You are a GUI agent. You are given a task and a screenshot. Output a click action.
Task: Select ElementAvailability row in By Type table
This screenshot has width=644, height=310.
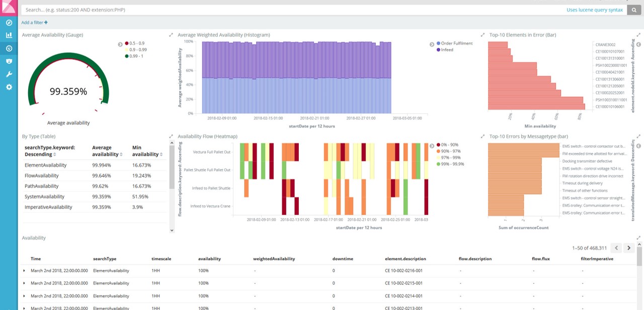pos(95,165)
